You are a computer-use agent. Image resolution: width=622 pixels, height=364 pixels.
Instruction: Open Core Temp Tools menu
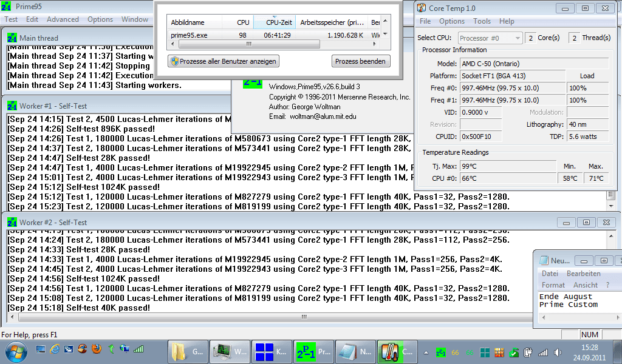coord(482,21)
